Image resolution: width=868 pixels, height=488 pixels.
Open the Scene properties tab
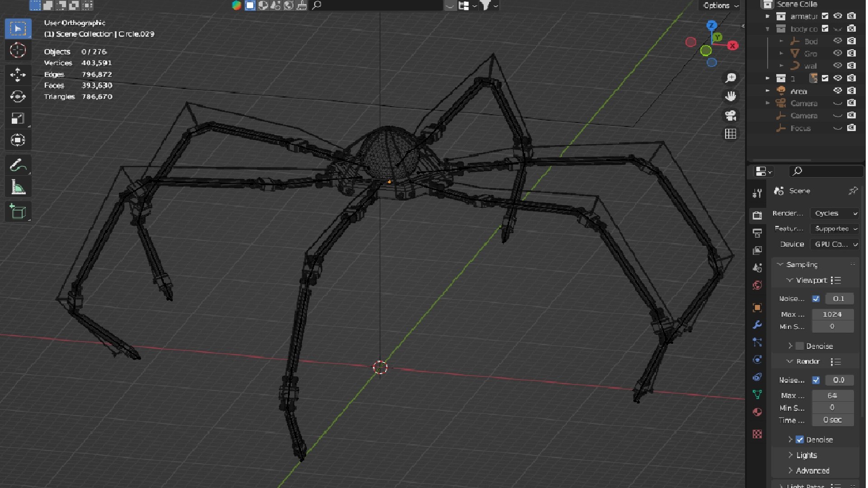point(757,268)
